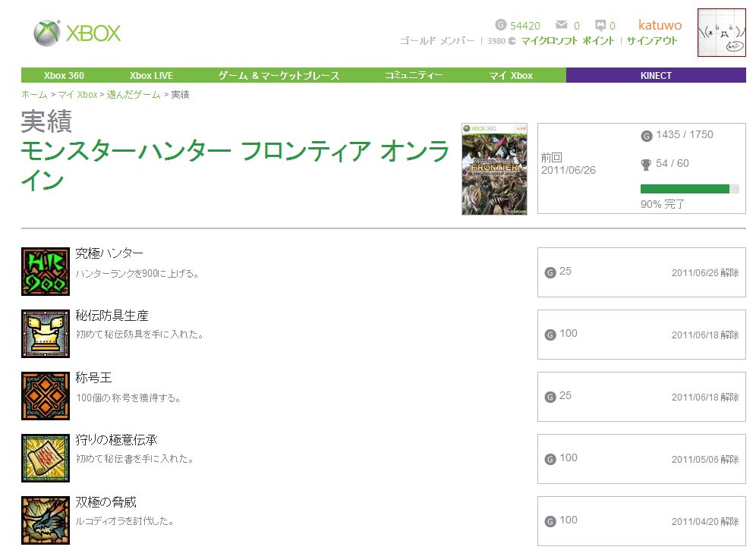Click the 90% 完了 completion label
This screenshot has height=550, width=756.
pyautogui.click(x=663, y=204)
